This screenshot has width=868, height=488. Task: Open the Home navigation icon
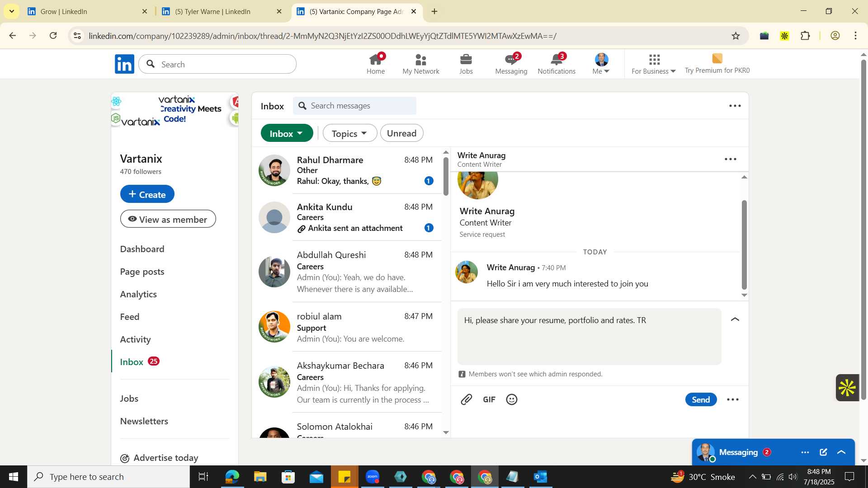[x=375, y=64]
